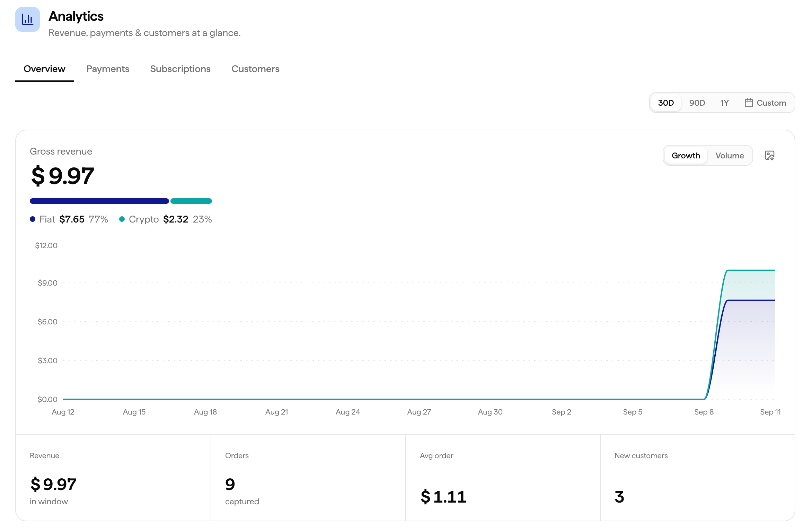Choose a Custom date range
This screenshot has width=812, height=531.
tap(765, 103)
